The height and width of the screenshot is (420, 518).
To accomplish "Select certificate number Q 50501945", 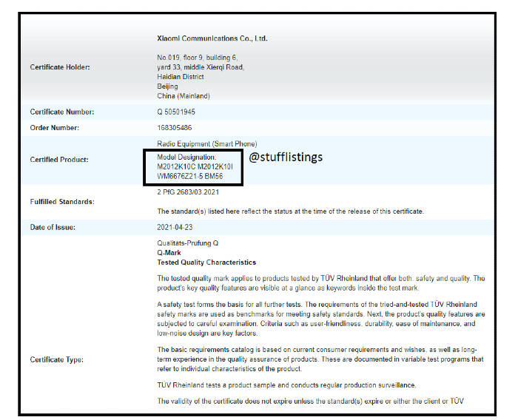I will 176,112.
